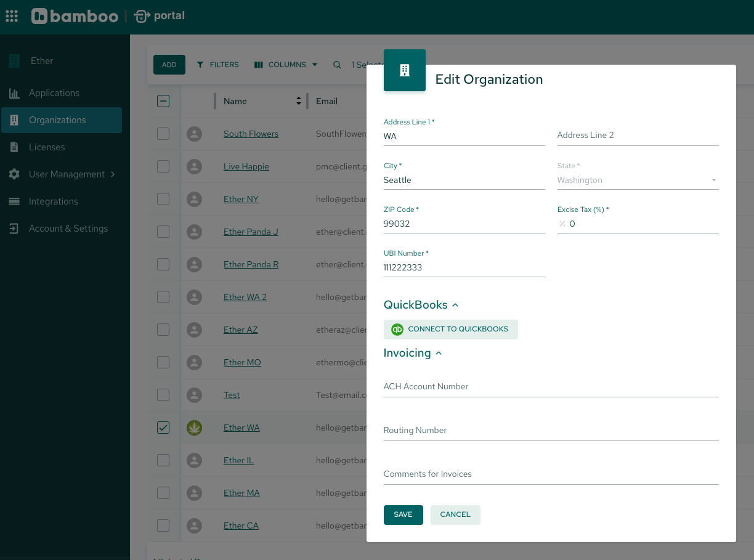Viewport: 754px width, 560px height.
Task: Check the Ether Panda J row checkbox
Action: click(163, 232)
